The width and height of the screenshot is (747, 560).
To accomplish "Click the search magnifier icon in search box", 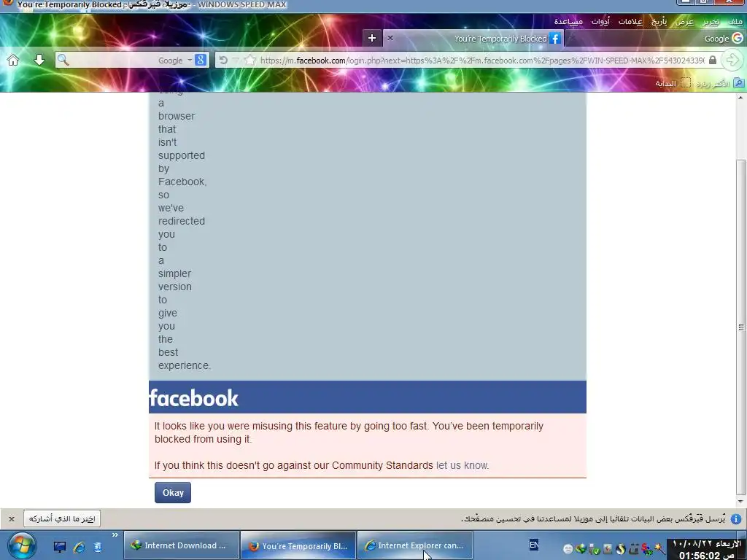I will point(63,60).
